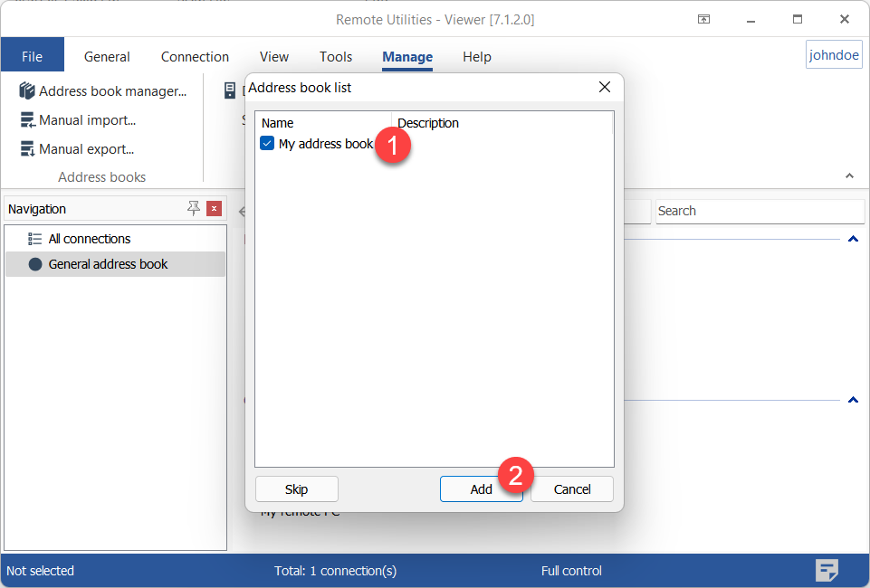Click Cancel in Address book list
Screen dimensions: 870x588
pos(572,489)
